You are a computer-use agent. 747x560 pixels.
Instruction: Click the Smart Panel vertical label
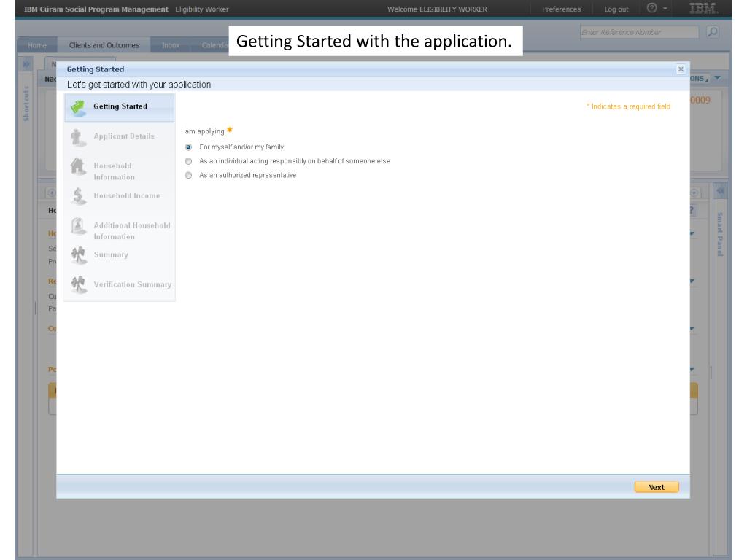tap(720, 234)
